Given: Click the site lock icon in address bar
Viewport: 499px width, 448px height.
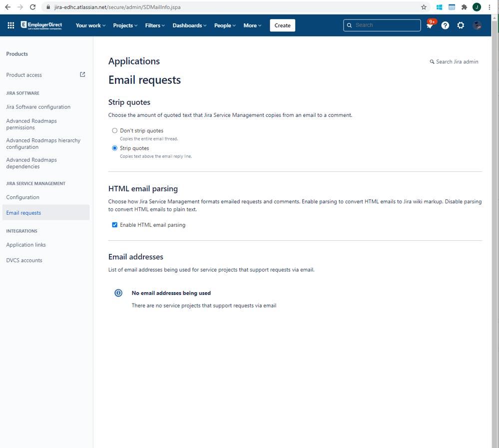Looking at the screenshot, I should (x=48, y=7).
